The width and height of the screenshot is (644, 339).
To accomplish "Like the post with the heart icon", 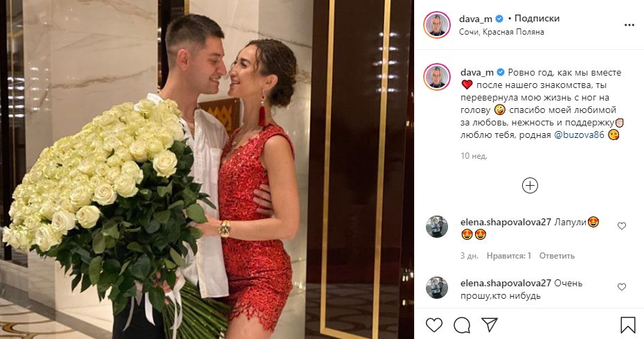I will tap(433, 325).
